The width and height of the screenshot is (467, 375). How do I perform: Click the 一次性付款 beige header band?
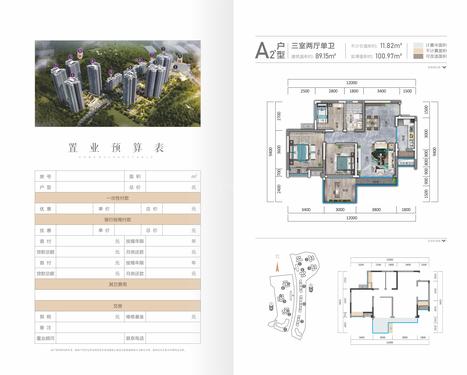coord(118,198)
